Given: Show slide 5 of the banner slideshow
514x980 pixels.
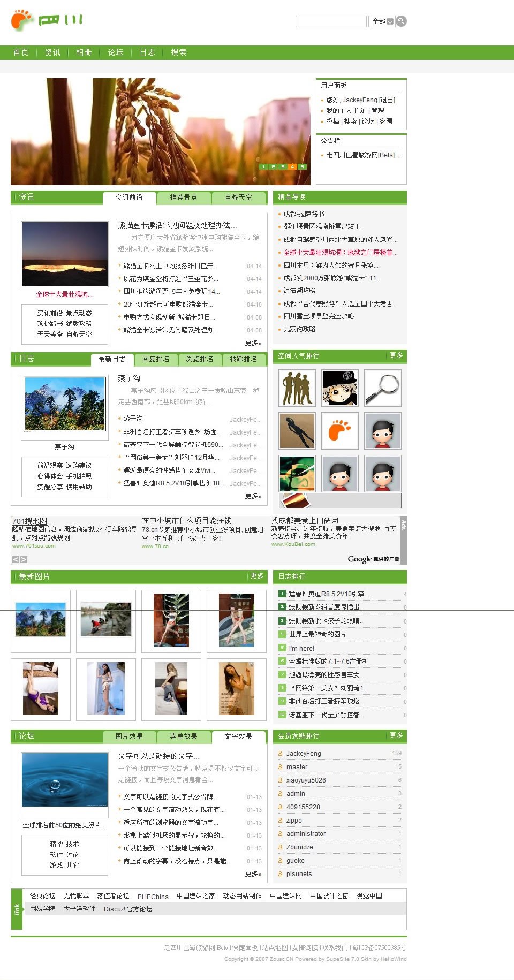Looking at the screenshot, I should click(x=303, y=166).
